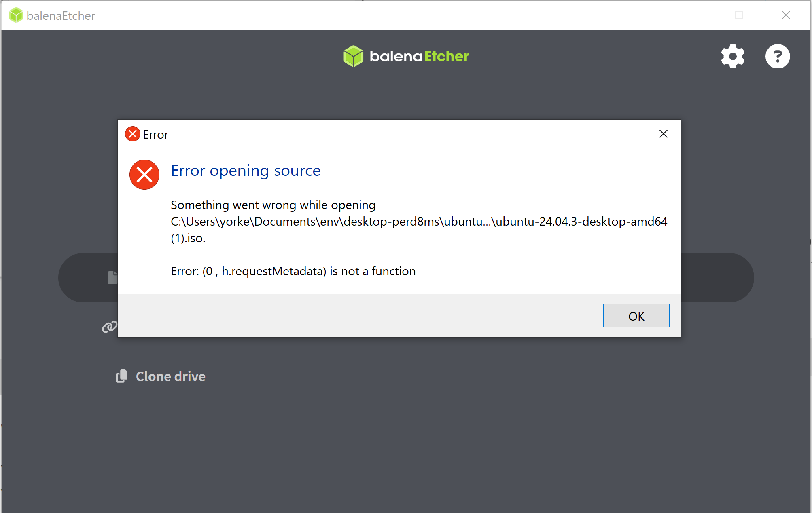812x513 pixels.
Task: Click the "Error opening source" heading
Action: pyautogui.click(x=246, y=171)
